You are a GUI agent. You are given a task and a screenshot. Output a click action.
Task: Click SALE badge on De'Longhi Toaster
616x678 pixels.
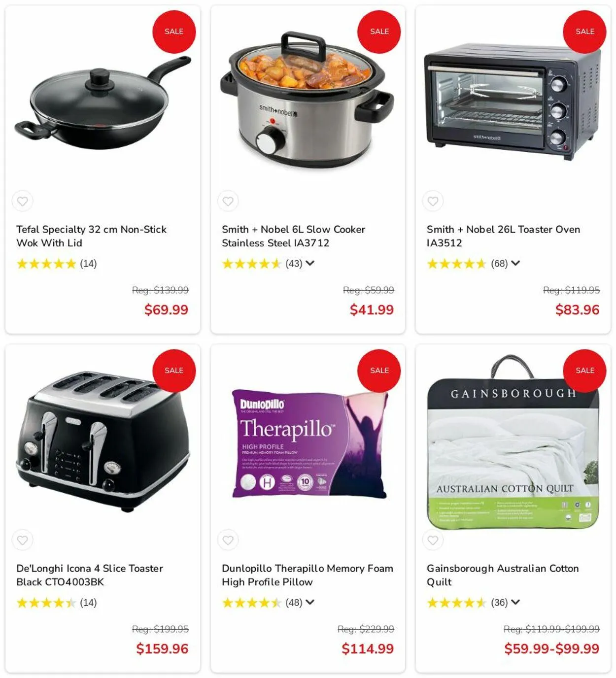[x=174, y=371]
